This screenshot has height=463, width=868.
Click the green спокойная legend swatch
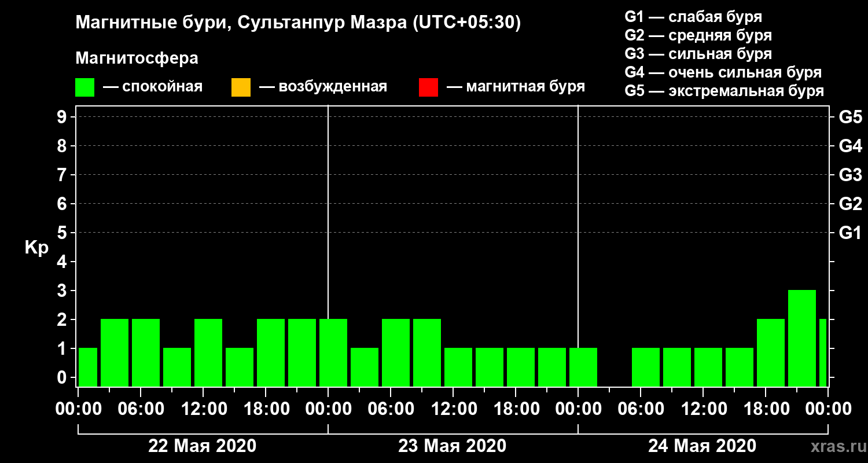[x=85, y=87]
